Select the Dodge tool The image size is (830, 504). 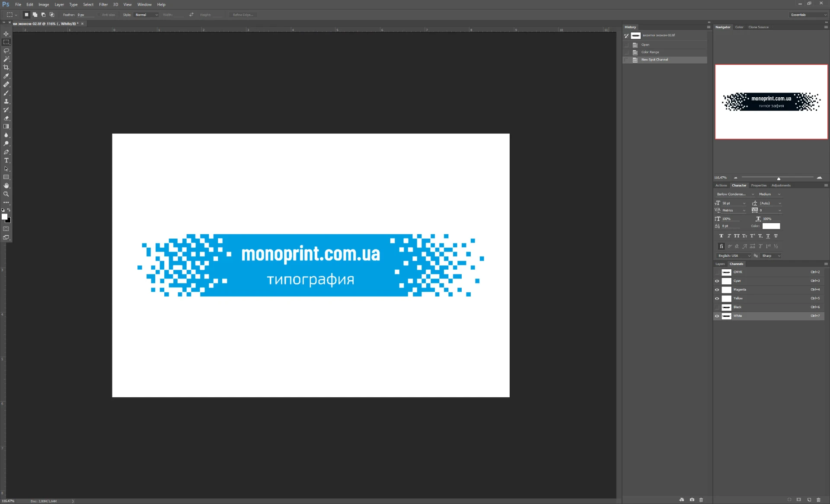coord(6,144)
